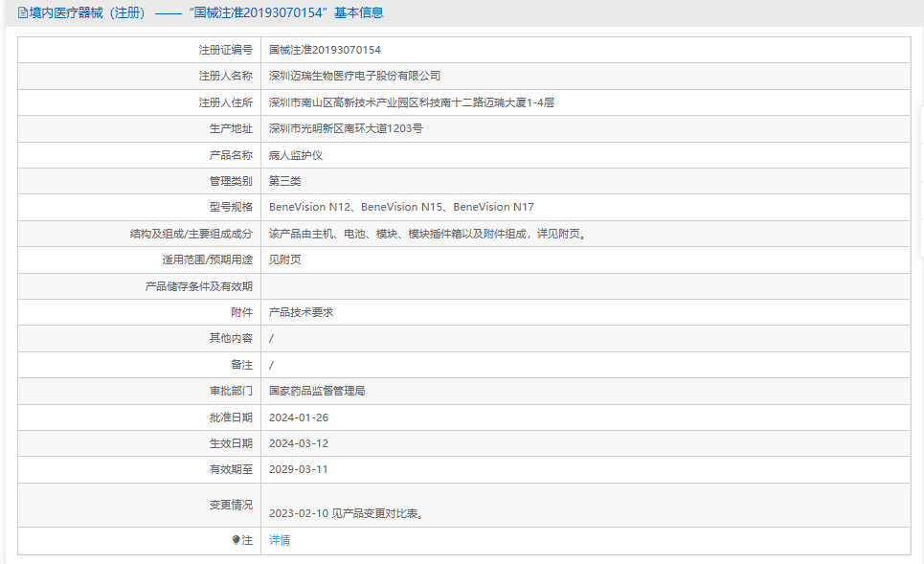
Task: Click the 附件 row label
Action: (x=241, y=312)
